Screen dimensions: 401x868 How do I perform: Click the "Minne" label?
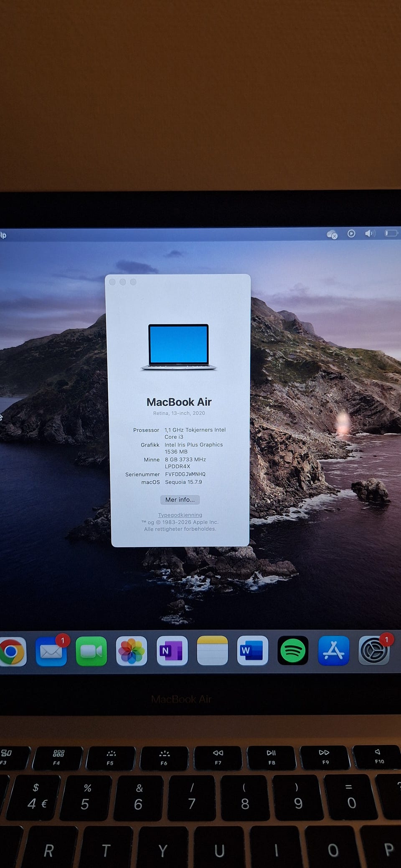point(152,459)
